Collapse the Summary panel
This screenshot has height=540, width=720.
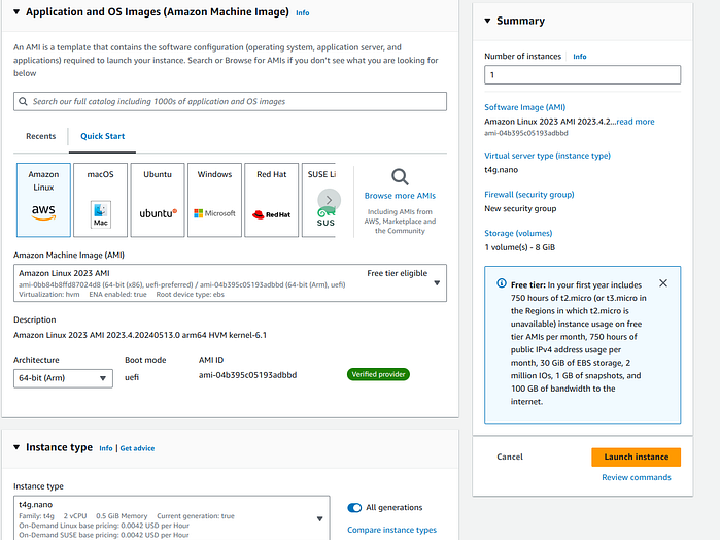487,21
